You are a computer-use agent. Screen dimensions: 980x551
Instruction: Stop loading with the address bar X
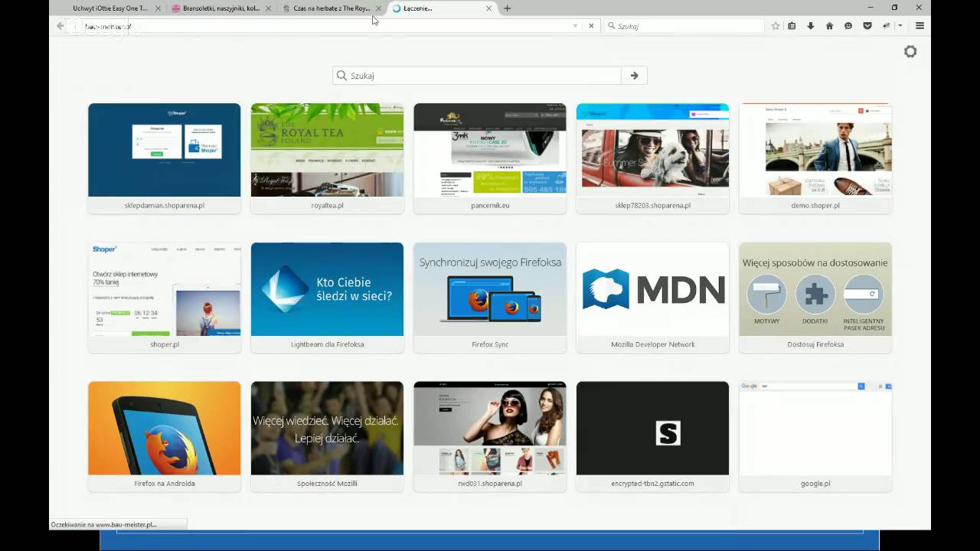(591, 26)
